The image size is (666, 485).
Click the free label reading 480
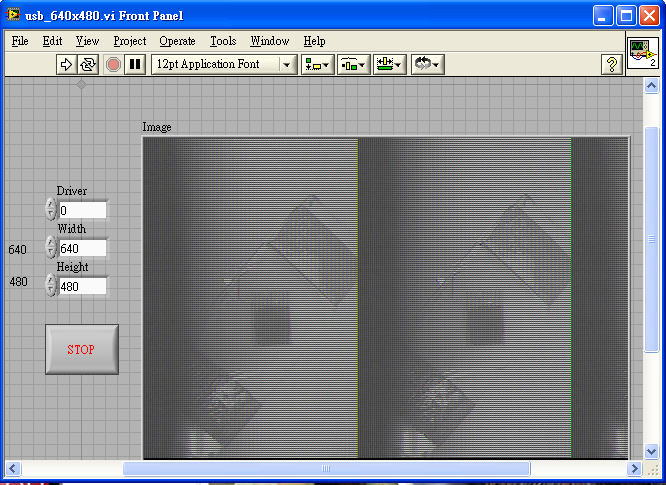pos(18,282)
